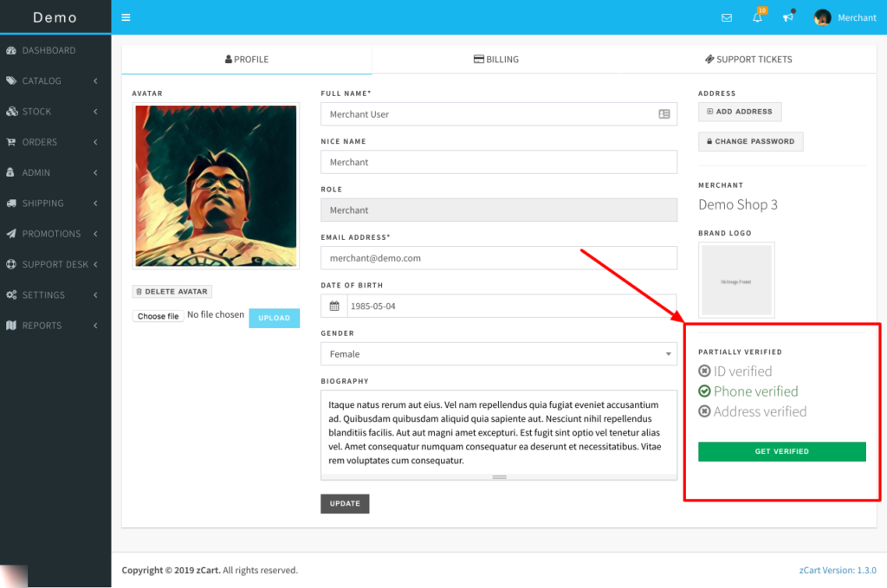Click the hamburger menu toggle icon
The image size is (887, 588).
click(x=126, y=17)
